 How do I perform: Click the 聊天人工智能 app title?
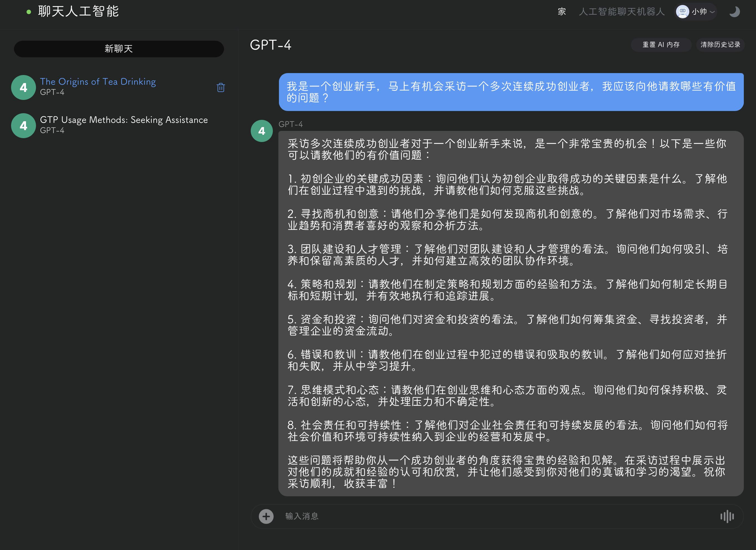pos(78,12)
